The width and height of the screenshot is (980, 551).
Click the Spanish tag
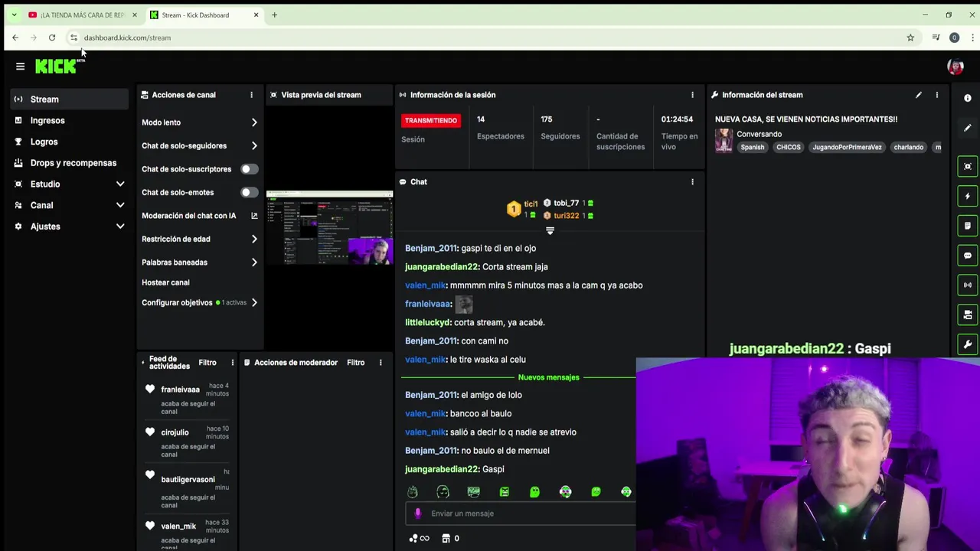(x=752, y=147)
